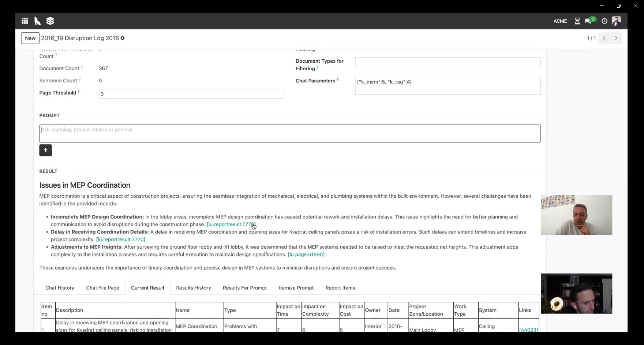Open the 44023 link in table
The width and height of the screenshot is (644, 345).
528,330
